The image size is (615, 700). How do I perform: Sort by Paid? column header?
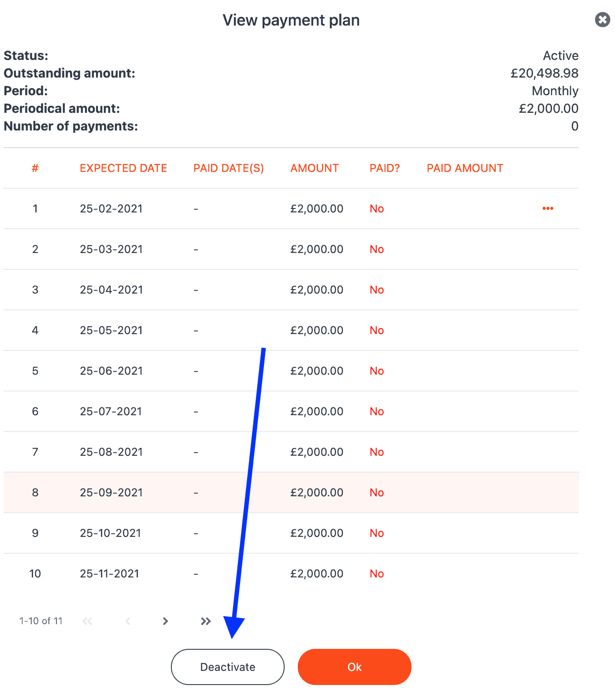coord(385,168)
